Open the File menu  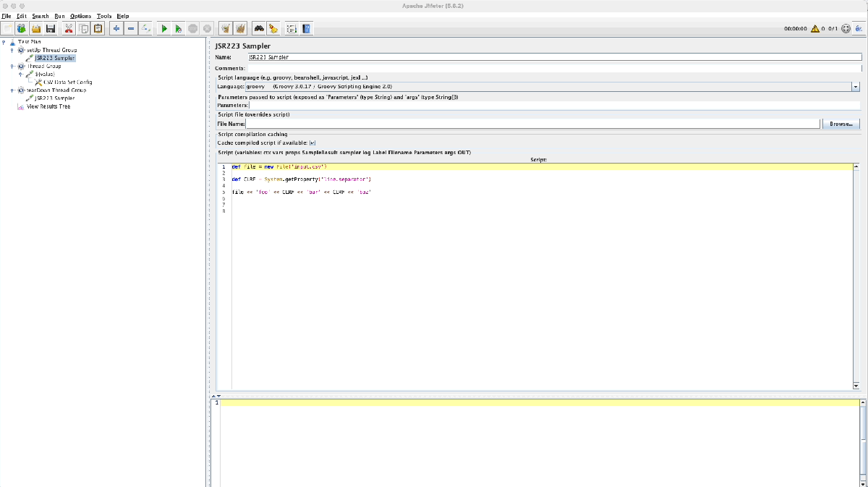7,16
